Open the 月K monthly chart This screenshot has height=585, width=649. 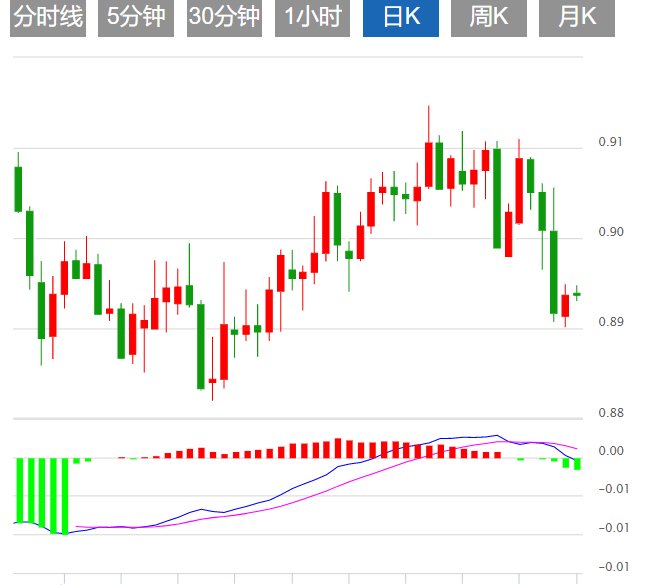577,17
